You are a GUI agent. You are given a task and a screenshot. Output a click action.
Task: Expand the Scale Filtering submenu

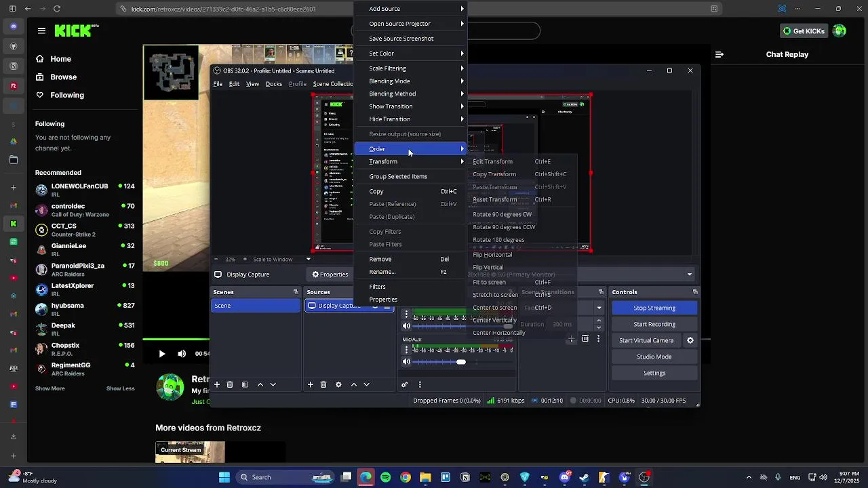410,68
